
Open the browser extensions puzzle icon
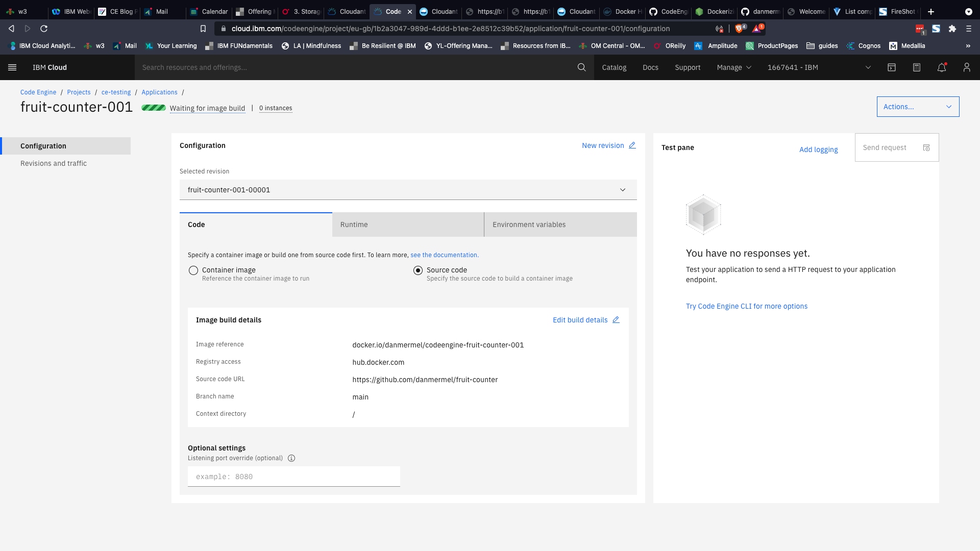tap(952, 29)
